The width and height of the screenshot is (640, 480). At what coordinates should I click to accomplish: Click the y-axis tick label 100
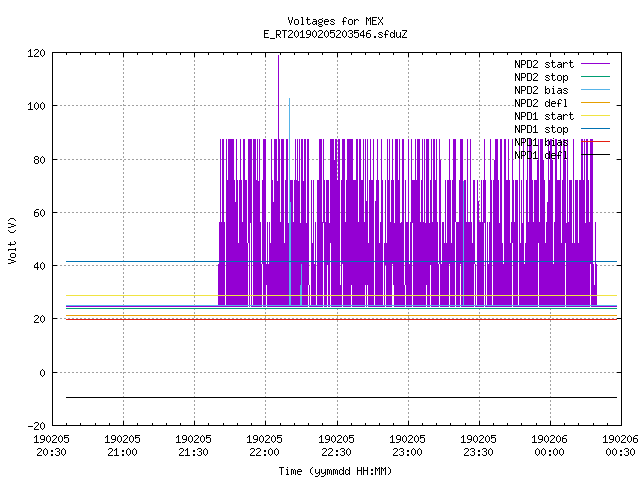[x=36, y=107]
